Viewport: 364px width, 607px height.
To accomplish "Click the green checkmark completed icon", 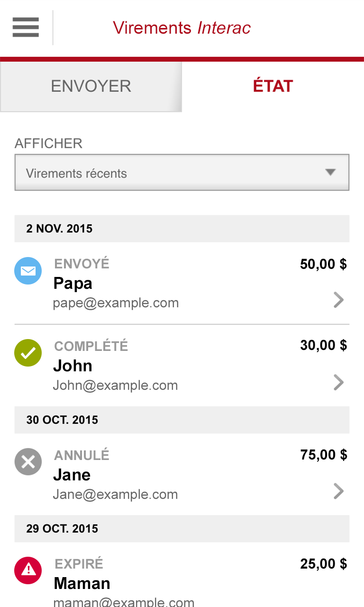I will [x=28, y=353].
